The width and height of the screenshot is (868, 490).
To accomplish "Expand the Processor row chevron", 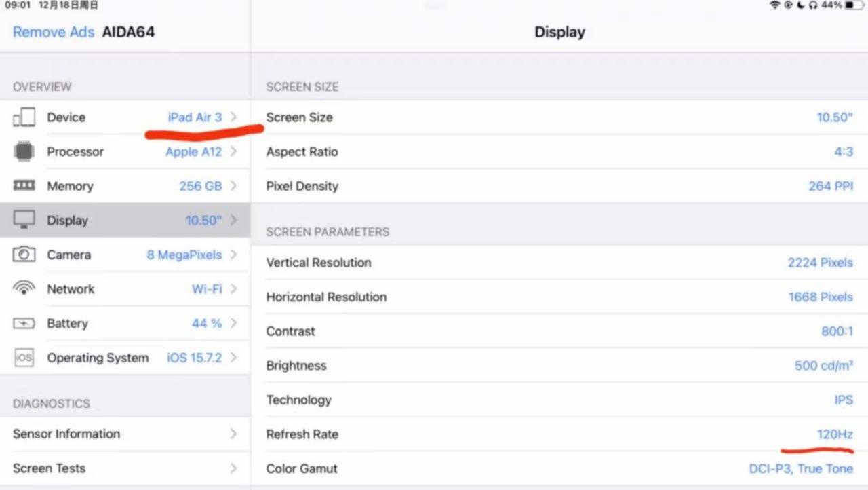I will click(x=233, y=151).
